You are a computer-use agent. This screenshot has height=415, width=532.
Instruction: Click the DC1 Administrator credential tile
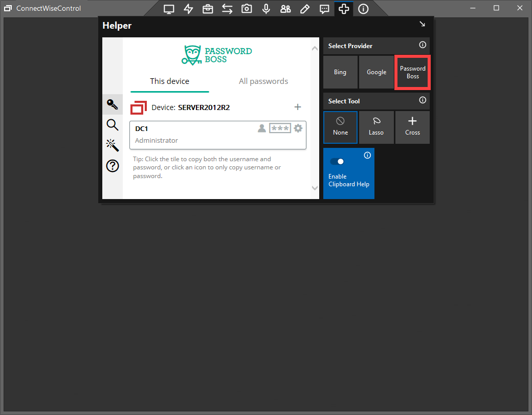[x=218, y=135]
